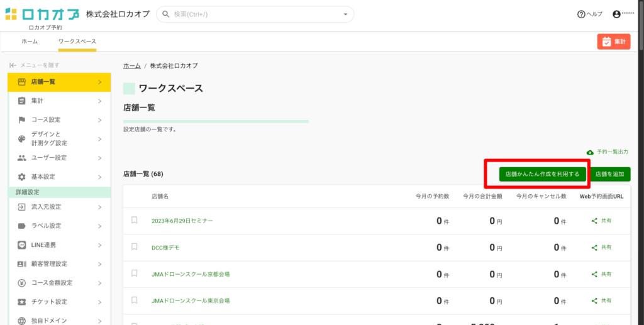Click the Web予約画面URL column header
Image resolution: width=644 pixels, height=325 pixels.
pyautogui.click(x=601, y=197)
